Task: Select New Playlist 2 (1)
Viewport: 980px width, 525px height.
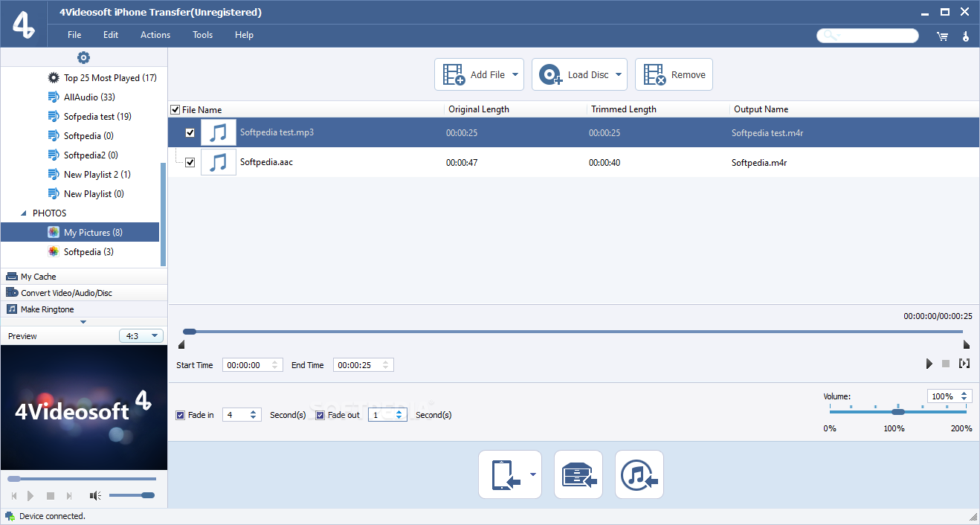Action: 97,174
